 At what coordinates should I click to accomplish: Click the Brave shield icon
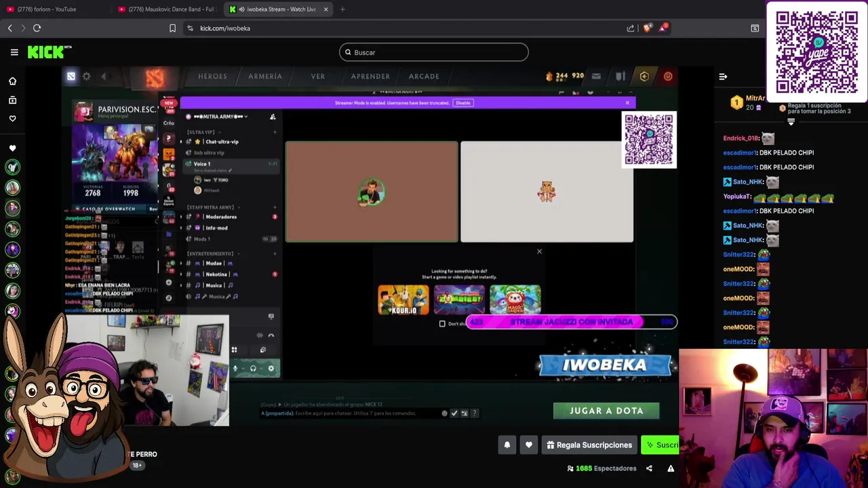[x=647, y=28]
